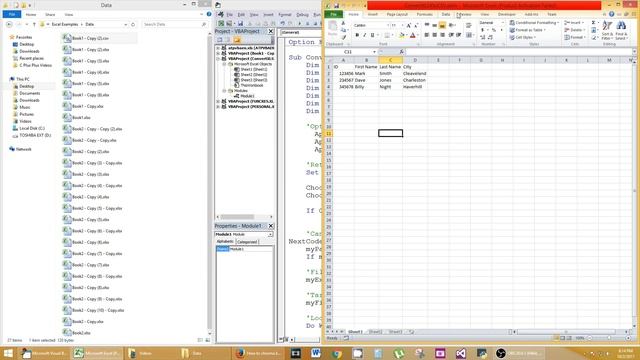Close the Properties - Module1 pane
The image size is (640, 360).
click(x=271, y=226)
